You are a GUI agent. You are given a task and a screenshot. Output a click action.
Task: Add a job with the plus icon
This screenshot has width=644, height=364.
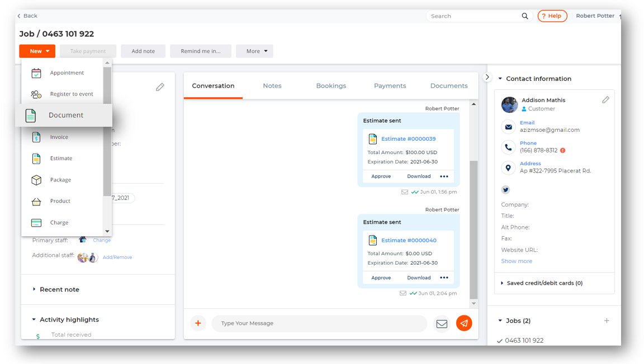click(607, 320)
